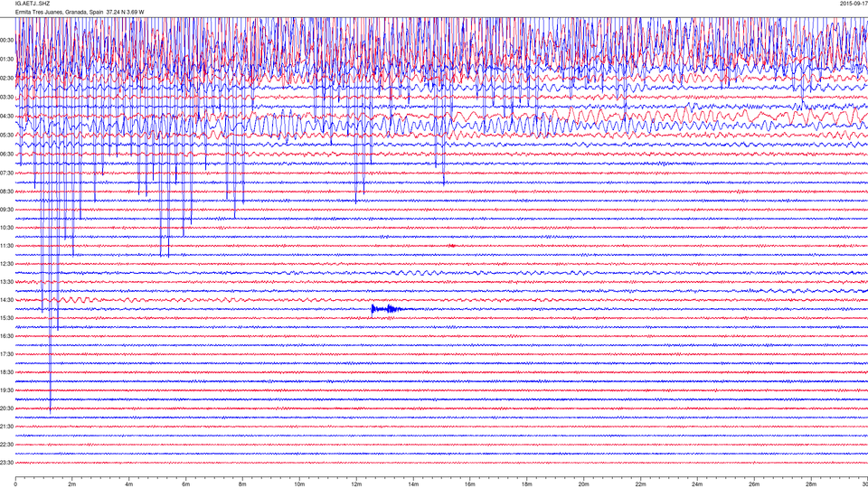Click the 26m axis tick label
This screenshot has height=488, width=868.
754,484
